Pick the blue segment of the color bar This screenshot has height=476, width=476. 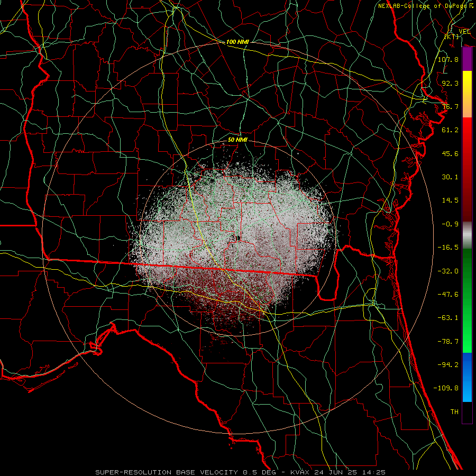pos(467,377)
